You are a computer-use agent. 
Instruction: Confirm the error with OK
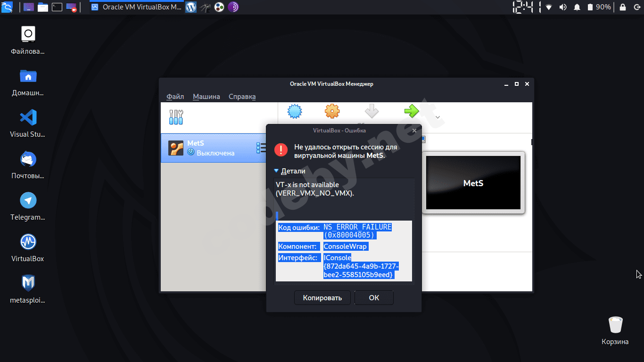tap(374, 298)
